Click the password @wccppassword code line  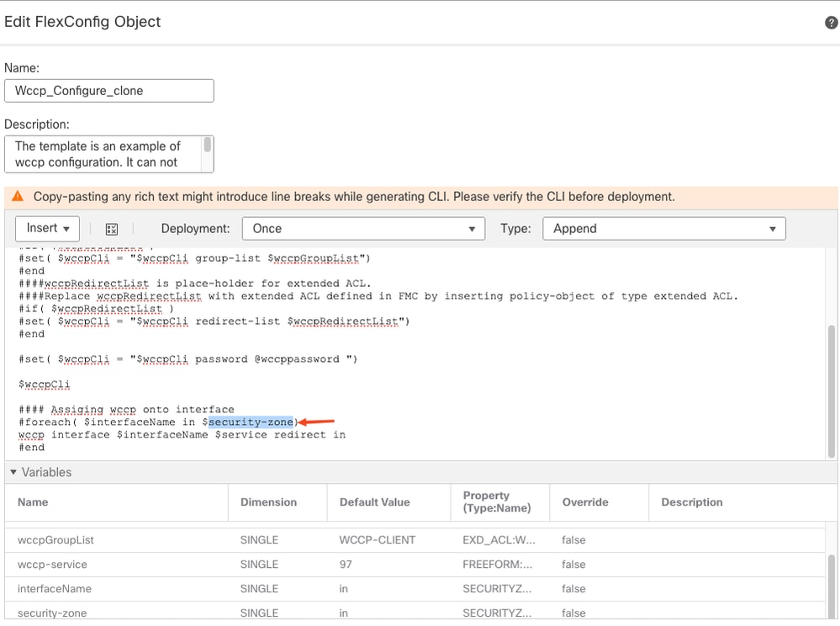coord(188,359)
